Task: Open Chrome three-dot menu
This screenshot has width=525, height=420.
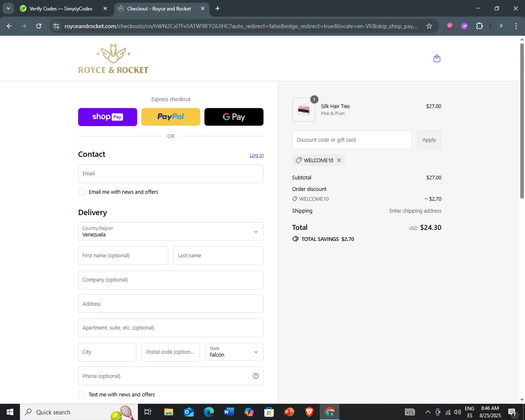Action: click(x=516, y=26)
